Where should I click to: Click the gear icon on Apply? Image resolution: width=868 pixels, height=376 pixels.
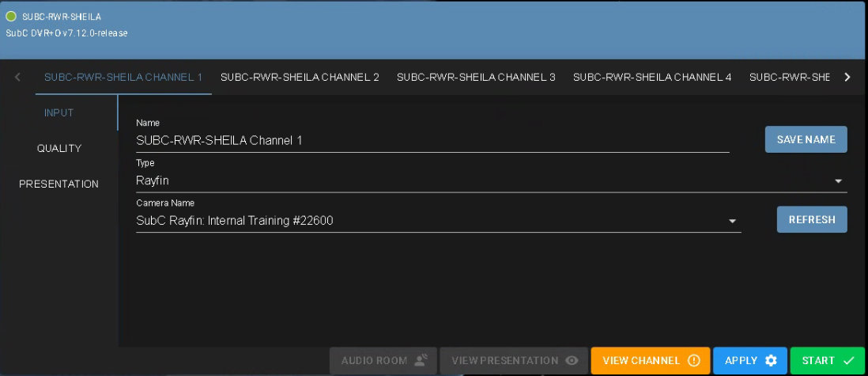771,361
